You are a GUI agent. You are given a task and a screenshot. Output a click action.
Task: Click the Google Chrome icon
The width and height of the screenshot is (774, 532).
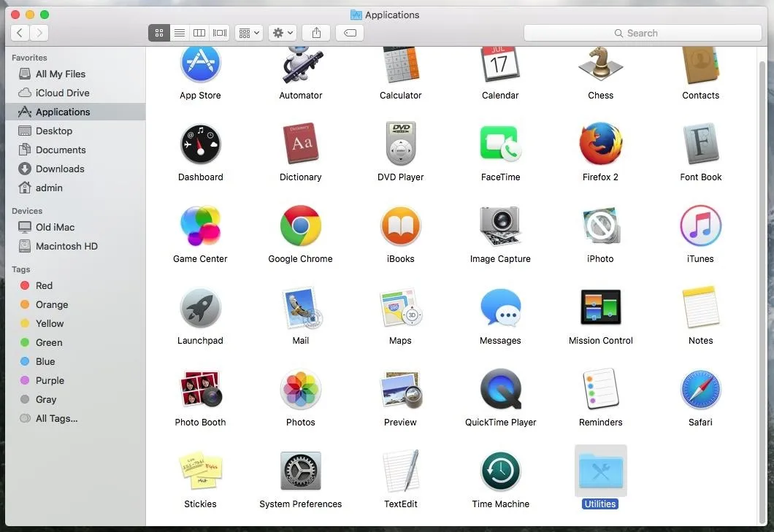pyautogui.click(x=301, y=225)
